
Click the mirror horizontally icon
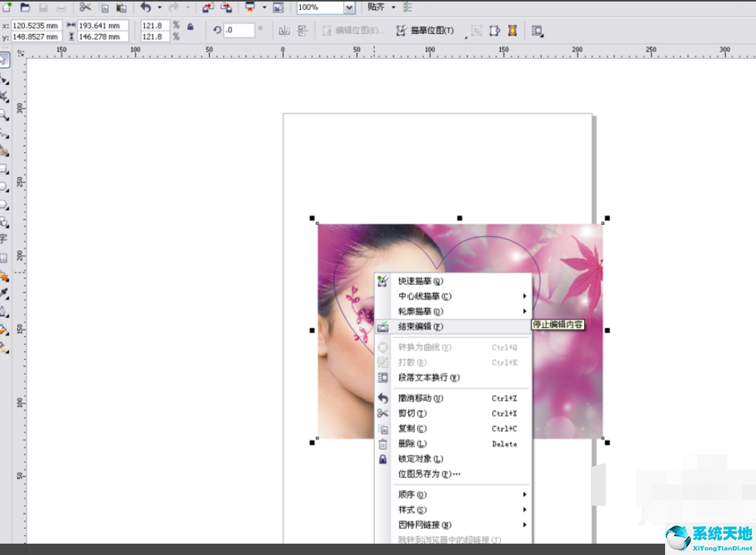pyautogui.click(x=285, y=31)
